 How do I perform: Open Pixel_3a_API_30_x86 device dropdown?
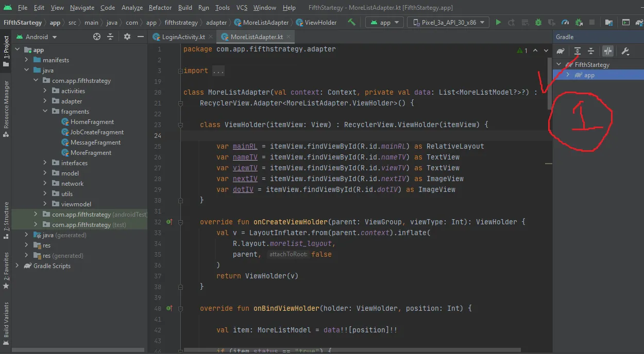click(448, 23)
